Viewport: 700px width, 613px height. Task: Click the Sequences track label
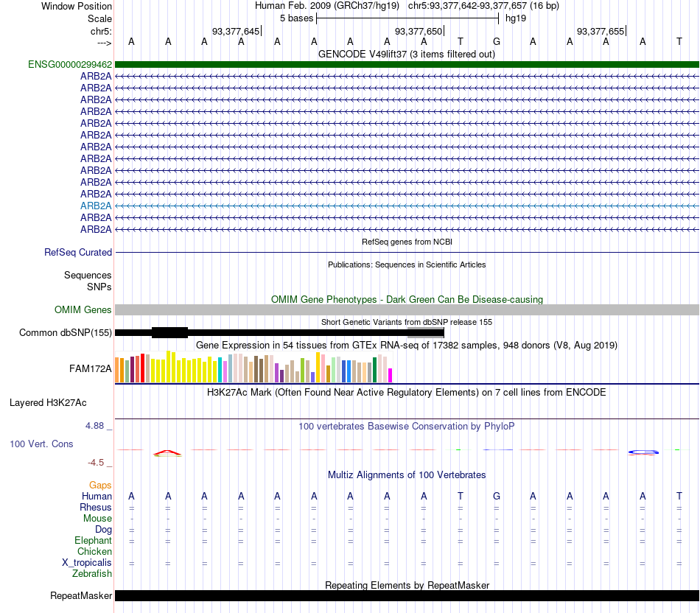[88, 275]
